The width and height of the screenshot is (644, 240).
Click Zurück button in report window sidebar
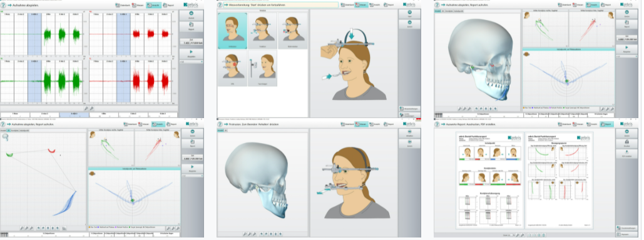(626, 133)
